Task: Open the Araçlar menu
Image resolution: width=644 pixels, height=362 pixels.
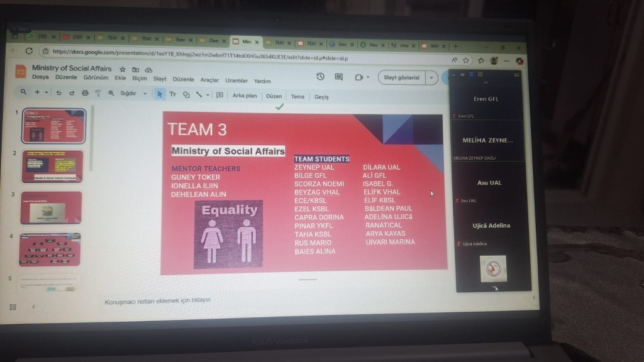Action: click(x=209, y=80)
